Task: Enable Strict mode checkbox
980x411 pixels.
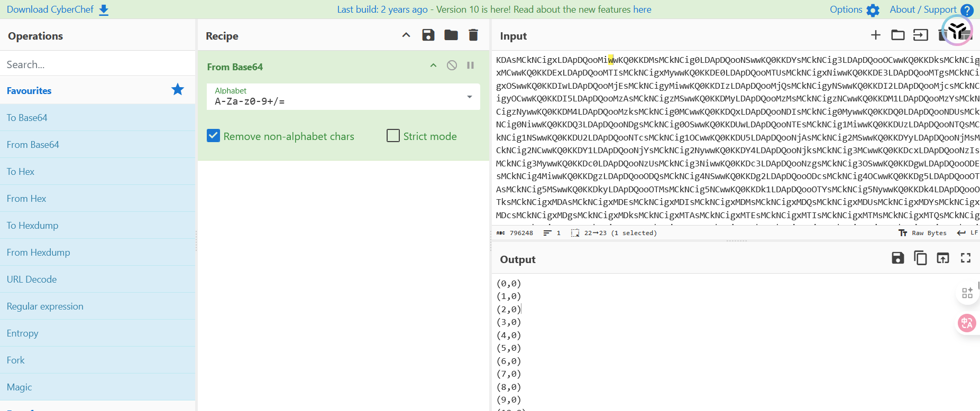Action: coord(393,136)
